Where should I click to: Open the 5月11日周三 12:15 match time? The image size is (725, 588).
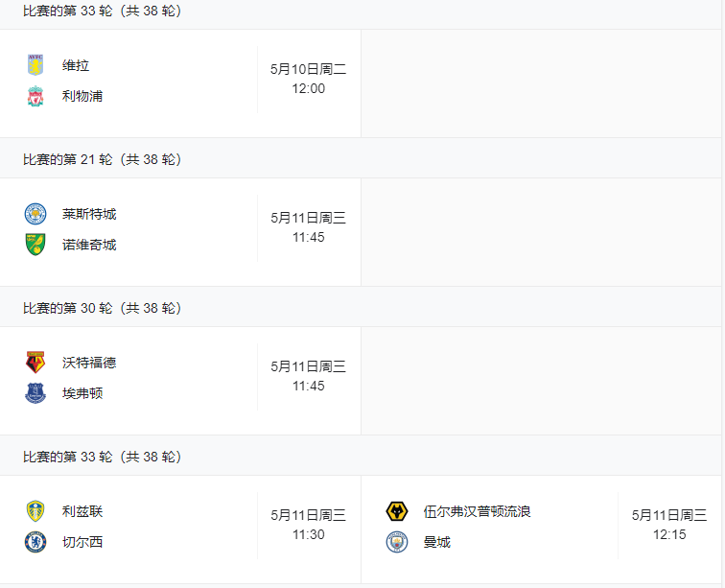[669, 525]
